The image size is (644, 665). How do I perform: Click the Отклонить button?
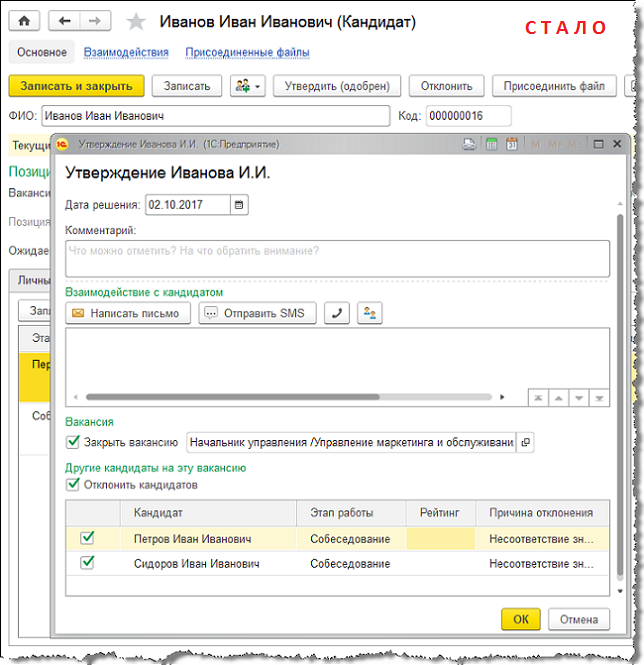[446, 86]
